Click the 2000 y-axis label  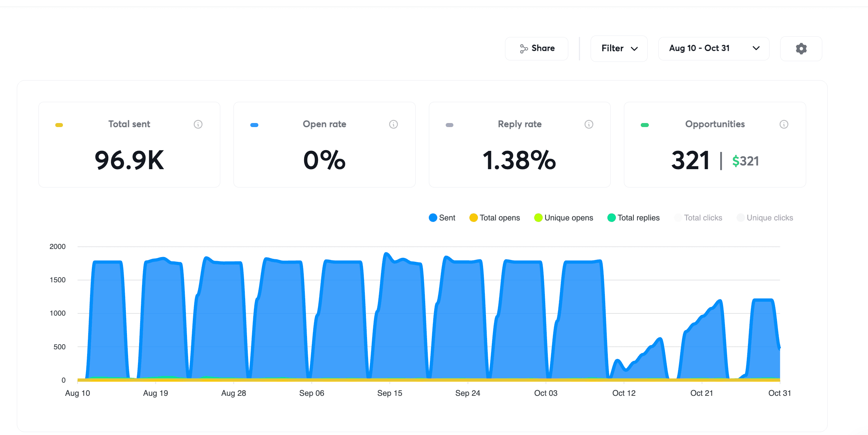57,246
